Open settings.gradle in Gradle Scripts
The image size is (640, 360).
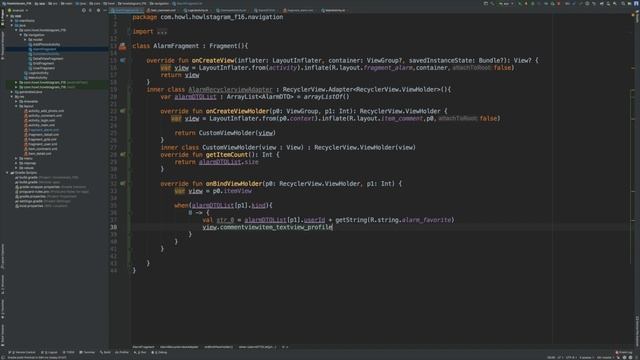click(44, 201)
